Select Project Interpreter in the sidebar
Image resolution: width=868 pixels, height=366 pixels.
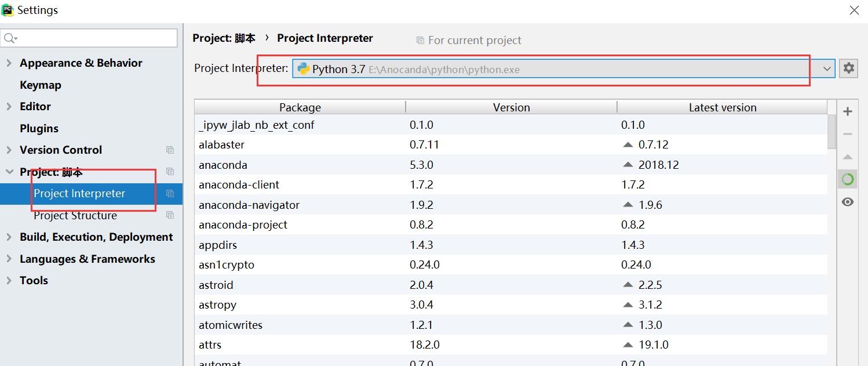tap(79, 194)
